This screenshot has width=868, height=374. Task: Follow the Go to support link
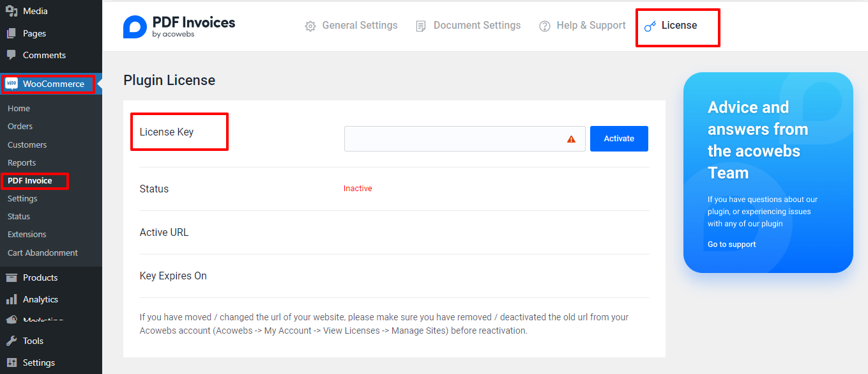[x=731, y=244]
